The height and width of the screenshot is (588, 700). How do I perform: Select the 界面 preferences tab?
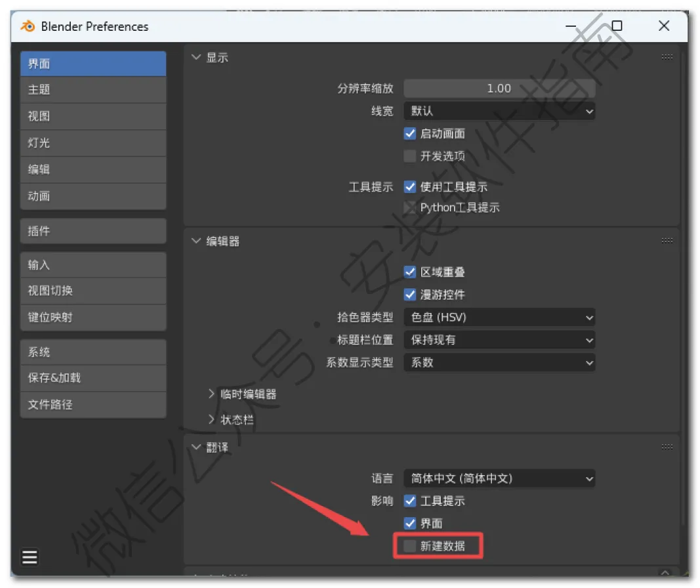click(x=93, y=64)
